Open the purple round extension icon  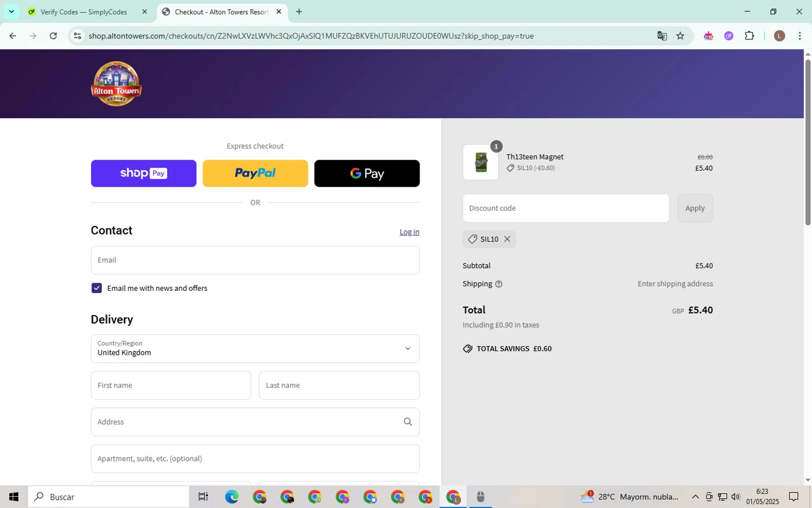(x=729, y=36)
